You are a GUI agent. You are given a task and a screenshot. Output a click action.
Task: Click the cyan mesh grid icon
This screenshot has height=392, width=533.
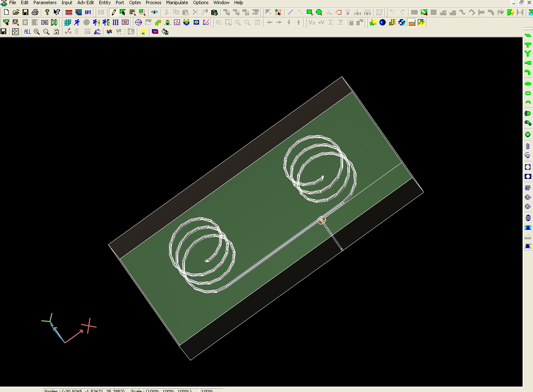point(67,23)
